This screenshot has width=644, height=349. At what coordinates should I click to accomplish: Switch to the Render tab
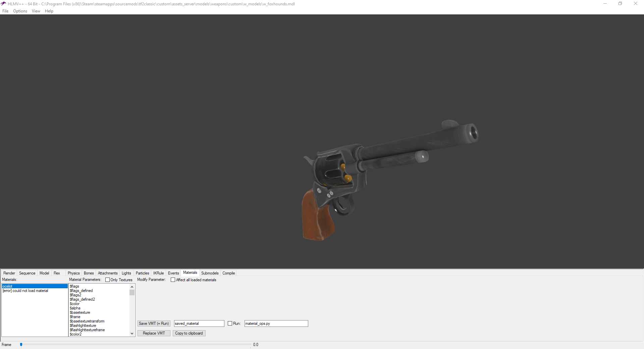(x=9, y=273)
